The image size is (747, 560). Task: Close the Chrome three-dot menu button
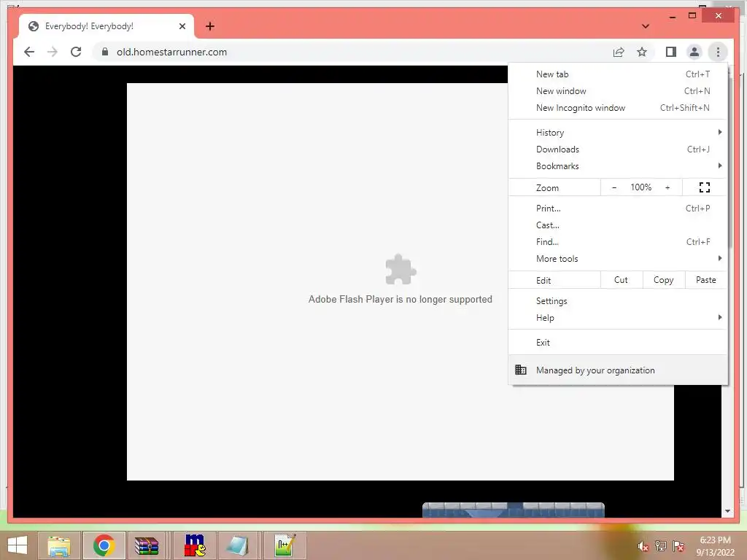point(718,52)
